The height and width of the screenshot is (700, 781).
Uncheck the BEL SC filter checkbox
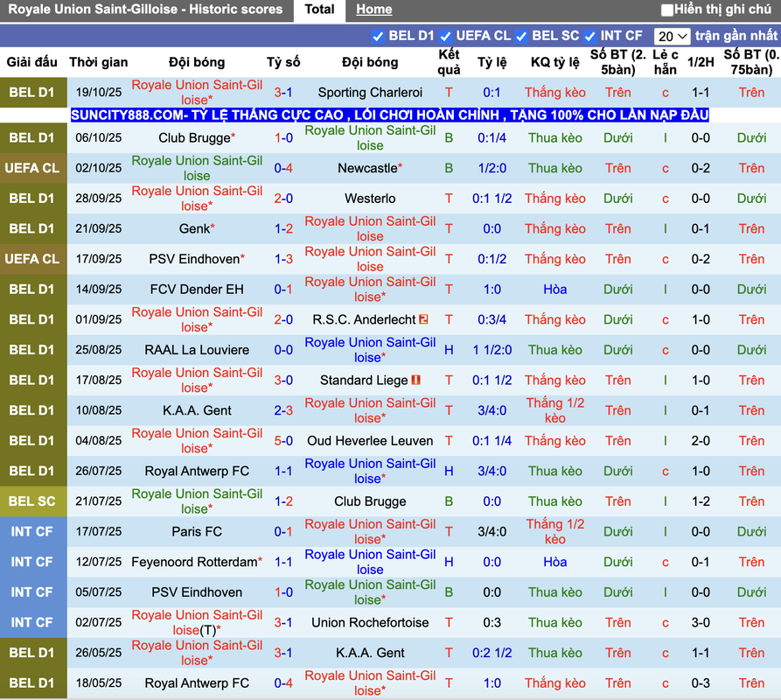521,37
